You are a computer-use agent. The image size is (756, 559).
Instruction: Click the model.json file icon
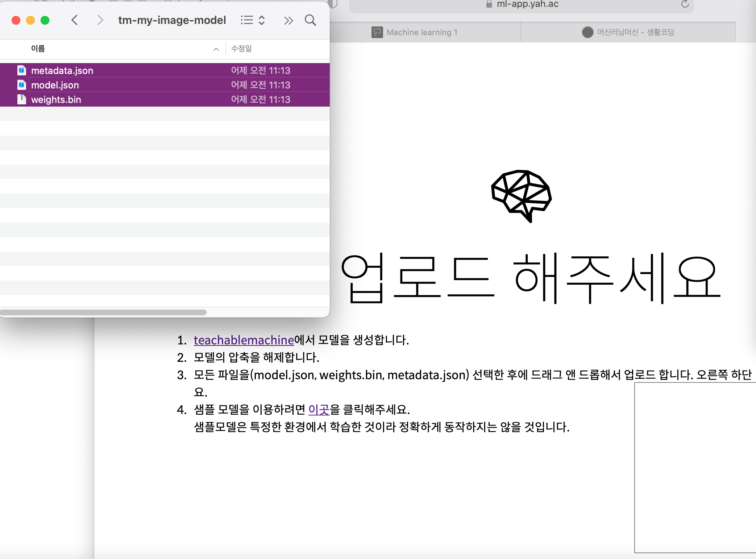22,85
